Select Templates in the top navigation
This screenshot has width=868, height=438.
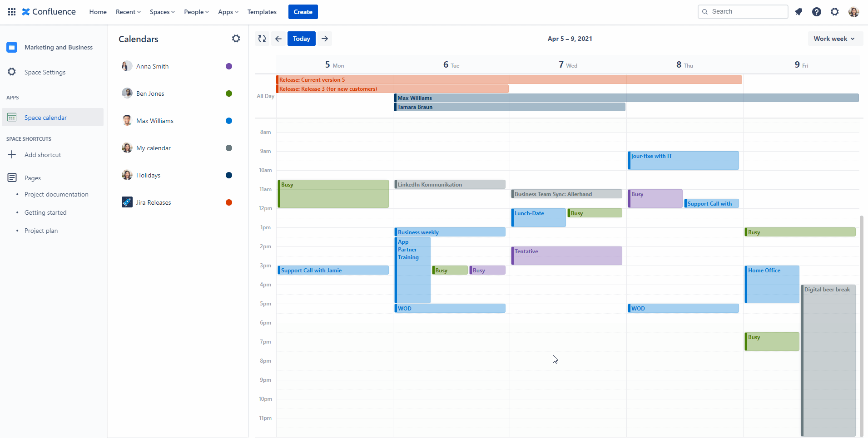(x=262, y=12)
